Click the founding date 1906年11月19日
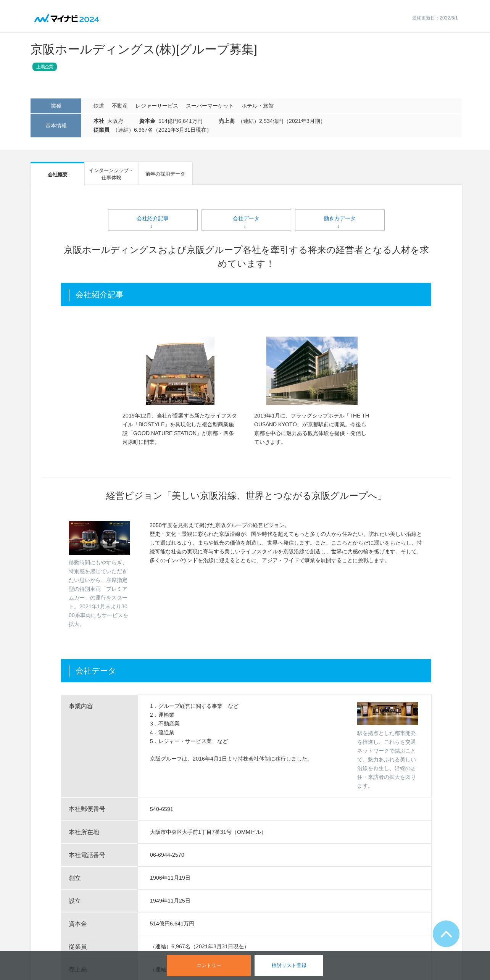The height and width of the screenshot is (980, 490). [x=170, y=878]
